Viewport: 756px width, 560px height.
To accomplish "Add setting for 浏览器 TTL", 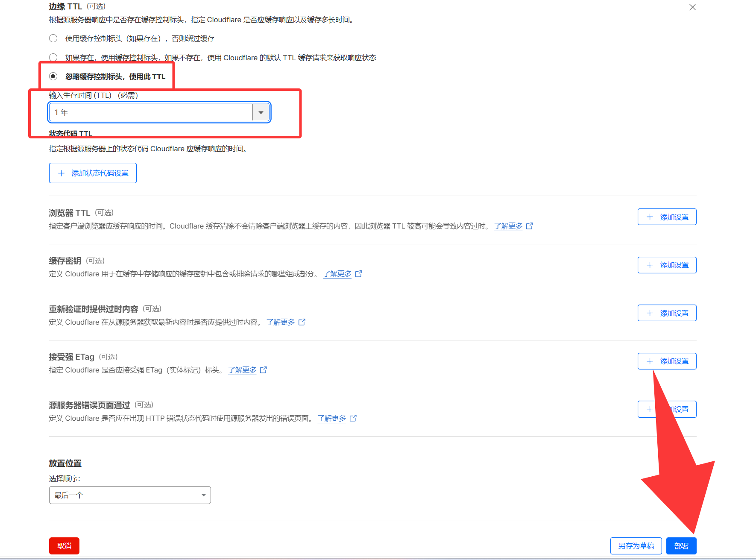I will (x=667, y=217).
